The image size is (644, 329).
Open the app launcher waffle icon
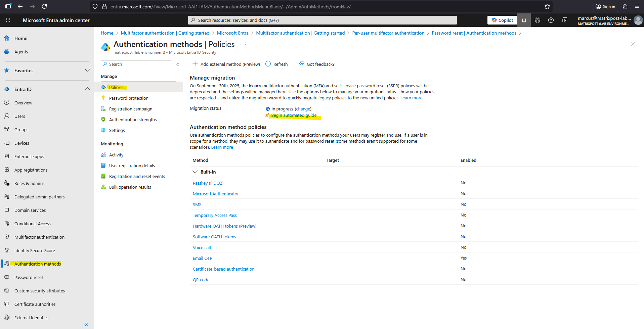8,20
